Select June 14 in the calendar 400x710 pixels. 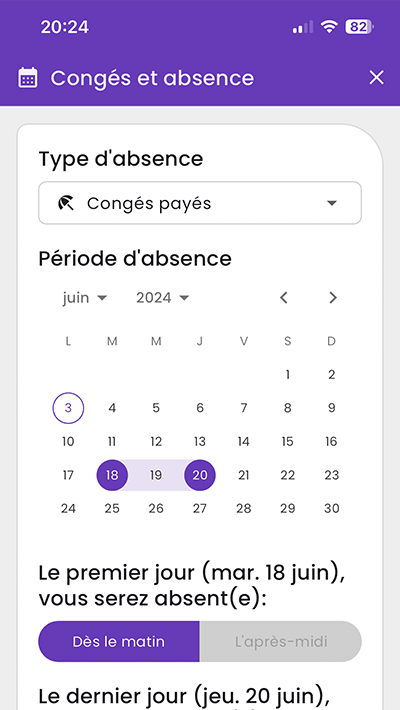[x=244, y=441]
